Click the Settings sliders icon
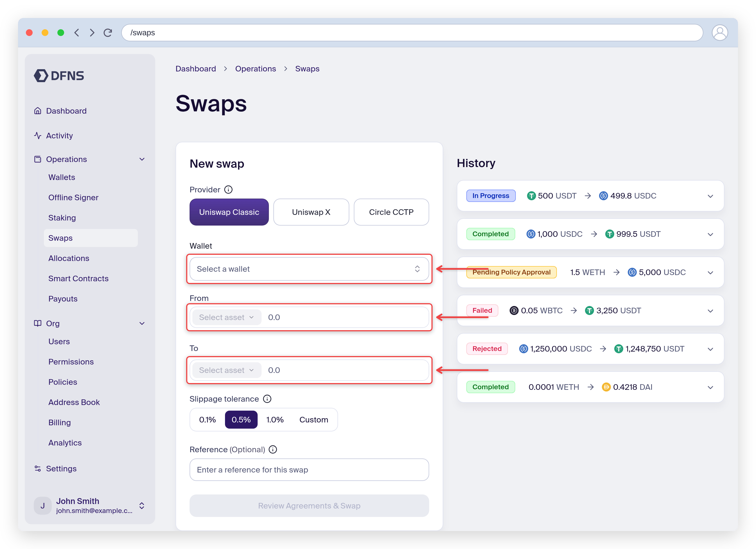 click(x=38, y=469)
